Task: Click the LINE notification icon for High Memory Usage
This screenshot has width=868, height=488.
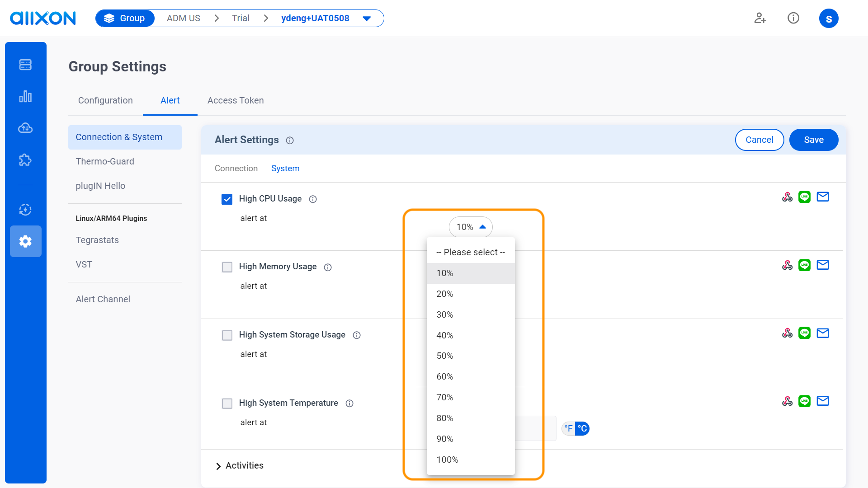Action: pos(805,265)
